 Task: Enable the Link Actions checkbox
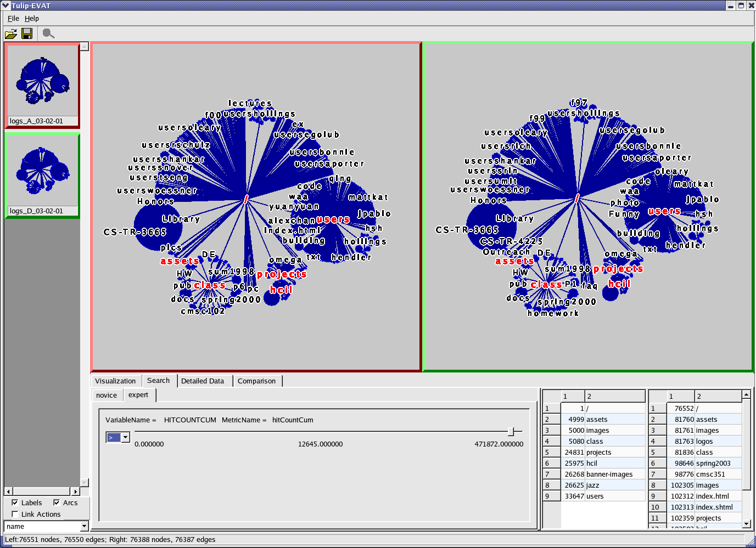coord(15,514)
